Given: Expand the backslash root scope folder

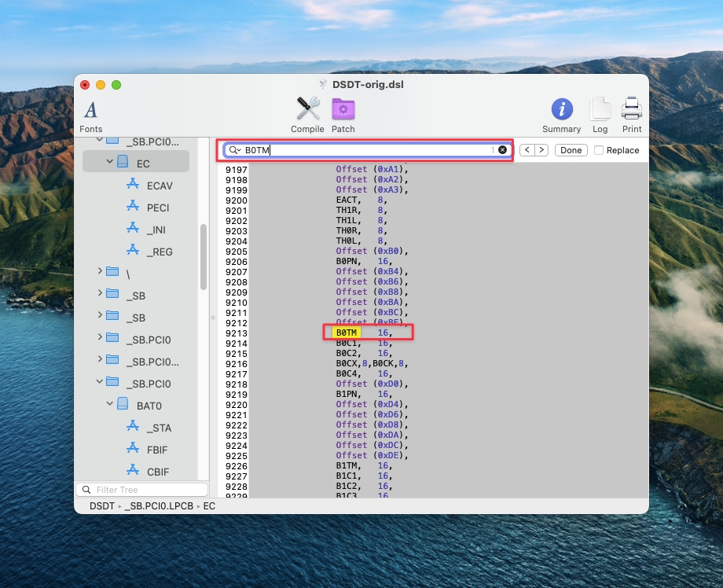Looking at the screenshot, I should pos(100,271).
